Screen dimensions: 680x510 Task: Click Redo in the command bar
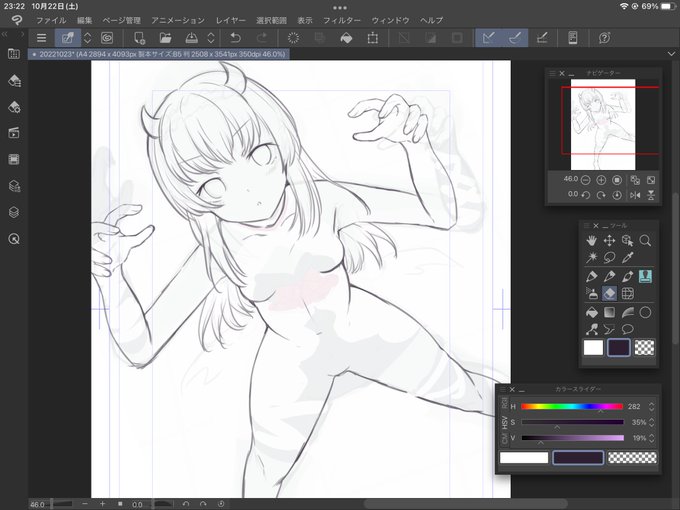pyautogui.click(x=262, y=38)
